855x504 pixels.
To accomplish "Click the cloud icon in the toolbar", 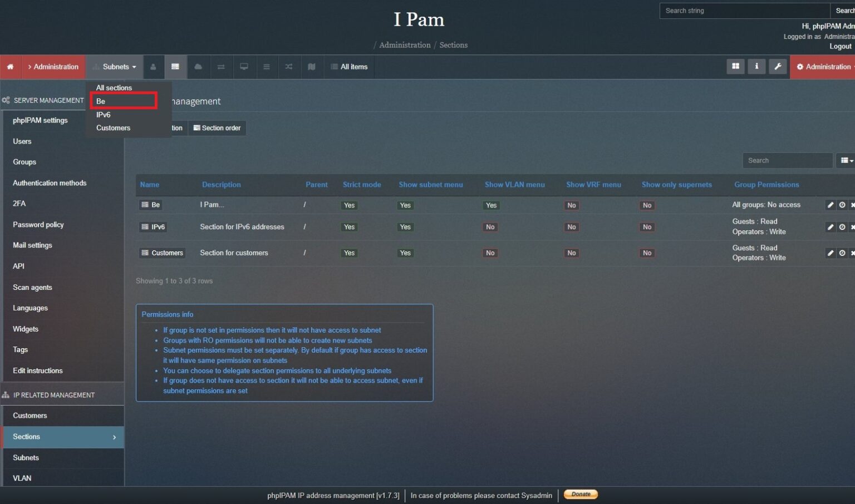I will (198, 67).
